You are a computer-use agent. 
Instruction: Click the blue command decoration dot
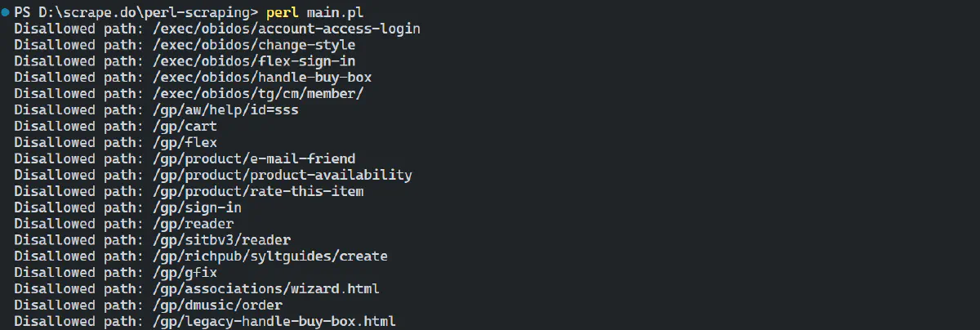[6, 12]
